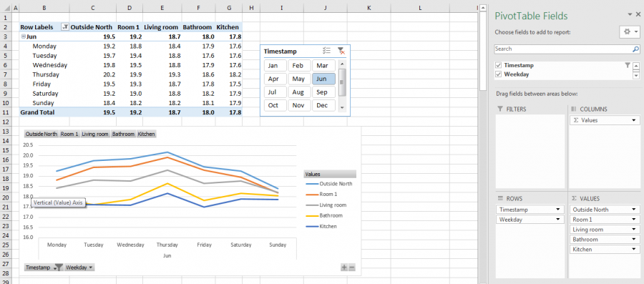Uncheck the Weekday field checkbox

(499, 74)
